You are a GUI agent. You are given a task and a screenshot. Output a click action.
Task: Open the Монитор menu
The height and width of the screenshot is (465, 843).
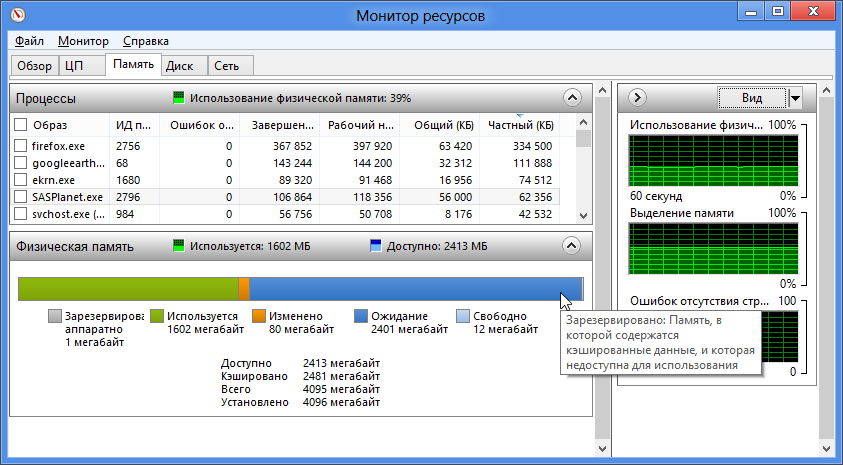83,41
